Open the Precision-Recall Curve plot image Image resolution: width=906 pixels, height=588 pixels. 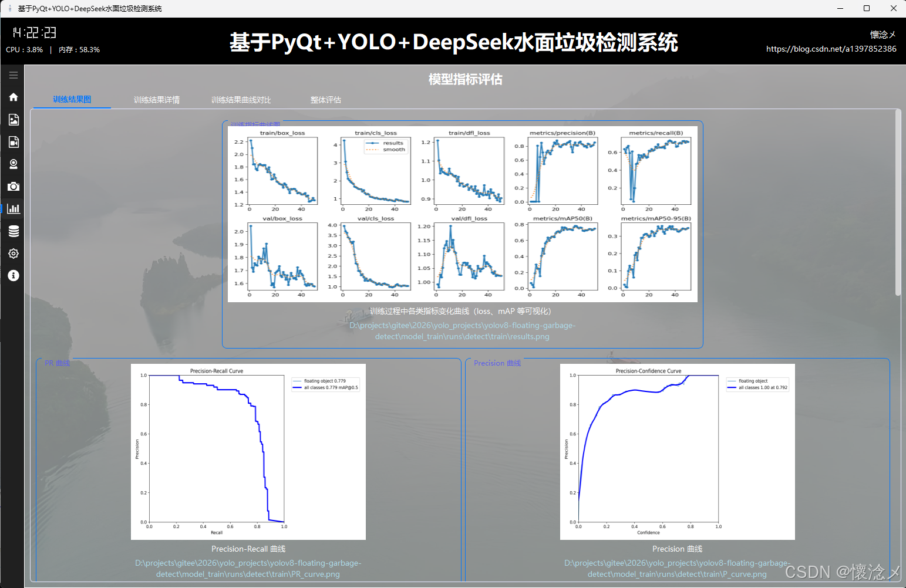click(248, 452)
